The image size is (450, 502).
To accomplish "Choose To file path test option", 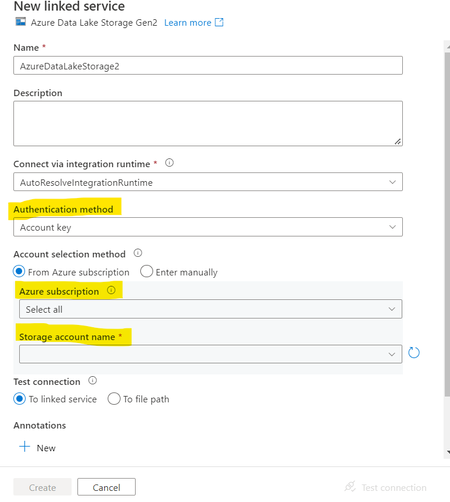I will (x=114, y=399).
